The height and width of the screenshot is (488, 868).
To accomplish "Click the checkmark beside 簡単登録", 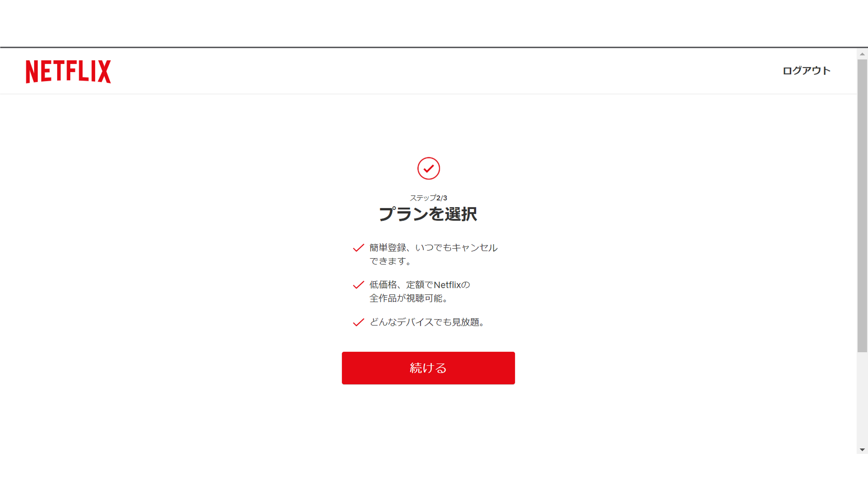I will [x=358, y=248].
